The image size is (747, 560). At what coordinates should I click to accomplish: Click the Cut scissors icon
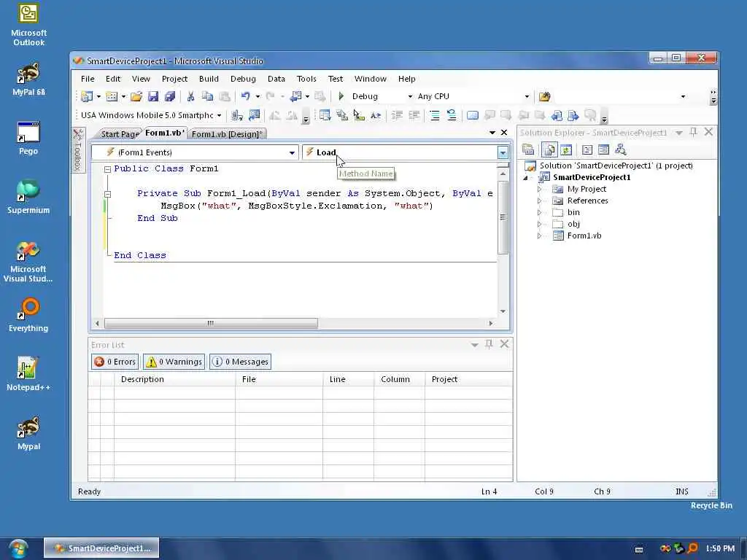pyautogui.click(x=190, y=97)
